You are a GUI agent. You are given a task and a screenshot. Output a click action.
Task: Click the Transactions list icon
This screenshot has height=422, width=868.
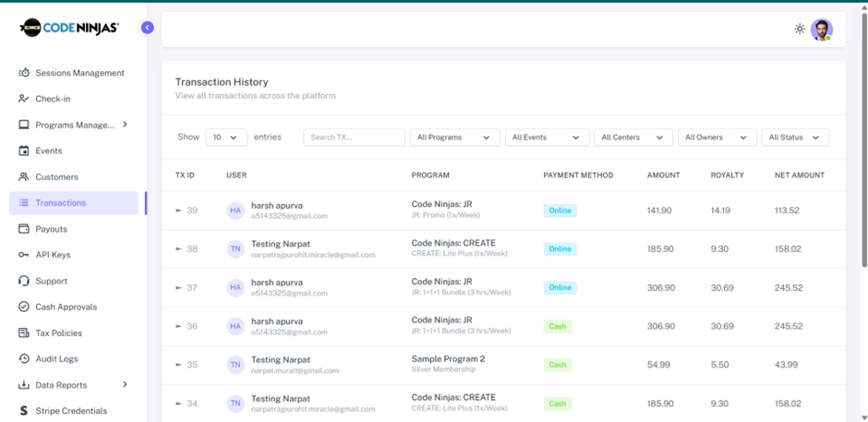24,203
